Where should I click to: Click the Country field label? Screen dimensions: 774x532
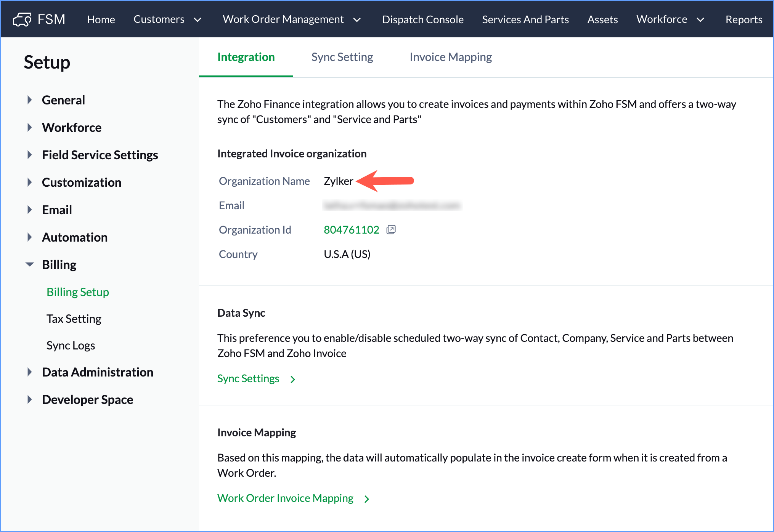(238, 254)
